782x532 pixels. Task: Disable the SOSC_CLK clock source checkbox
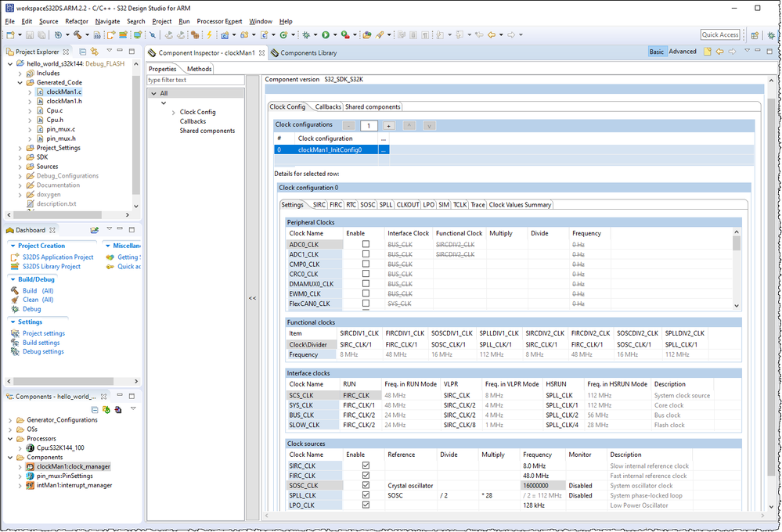pos(366,485)
